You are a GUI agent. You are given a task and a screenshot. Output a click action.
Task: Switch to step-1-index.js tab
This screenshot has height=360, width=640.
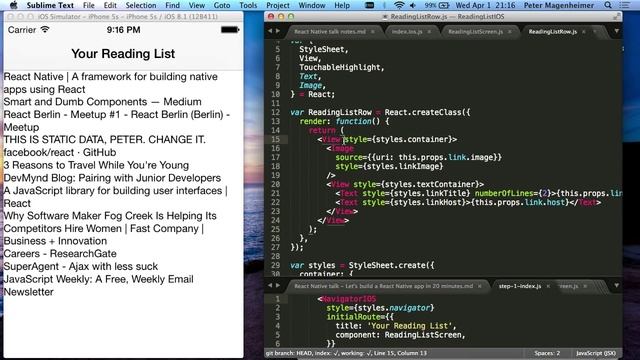click(x=520, y=286)
